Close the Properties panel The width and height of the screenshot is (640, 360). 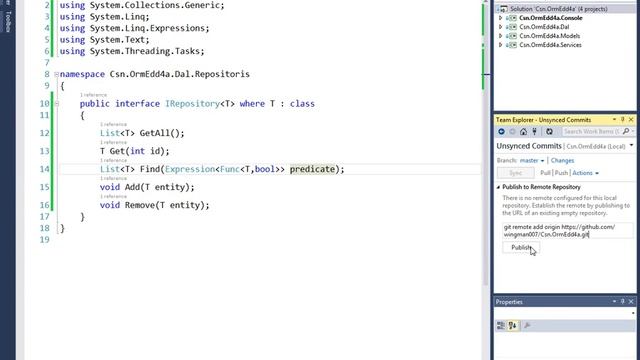(631, 302)
